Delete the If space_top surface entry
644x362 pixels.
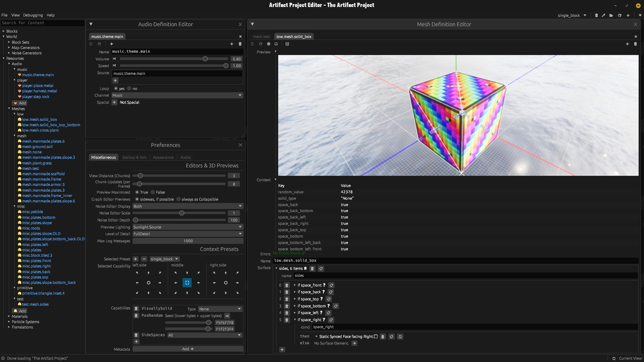(287, 299)
